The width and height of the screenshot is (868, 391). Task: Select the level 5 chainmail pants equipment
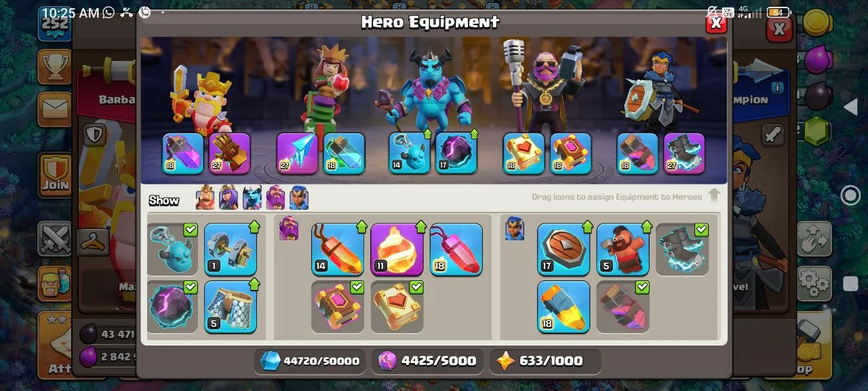coord(231,307)
